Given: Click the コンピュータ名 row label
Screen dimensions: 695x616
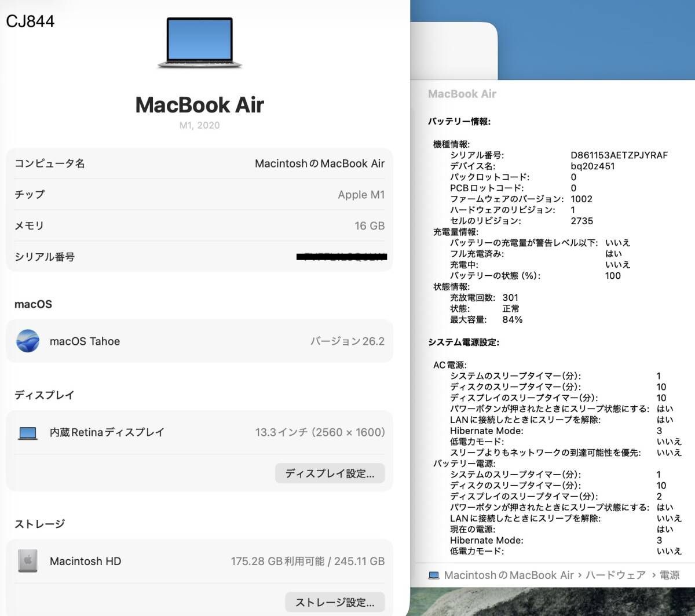Looking at the screenshot, I should [x=50, y=163].
